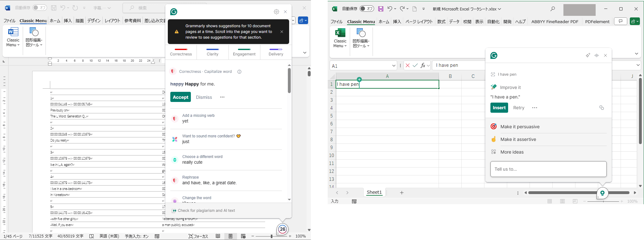Open Word Classic Menu dropdown button
644x240 pixels.
click(13, 37)
